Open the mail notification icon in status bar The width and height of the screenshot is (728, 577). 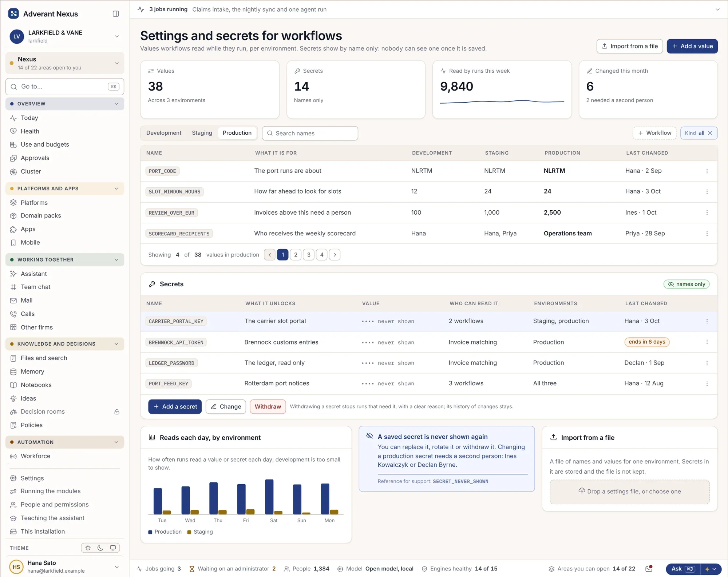click(x=649, y=569)
